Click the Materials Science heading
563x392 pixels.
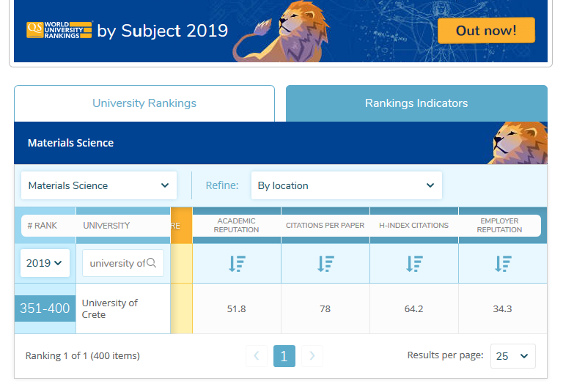click(x=70, y=143)
